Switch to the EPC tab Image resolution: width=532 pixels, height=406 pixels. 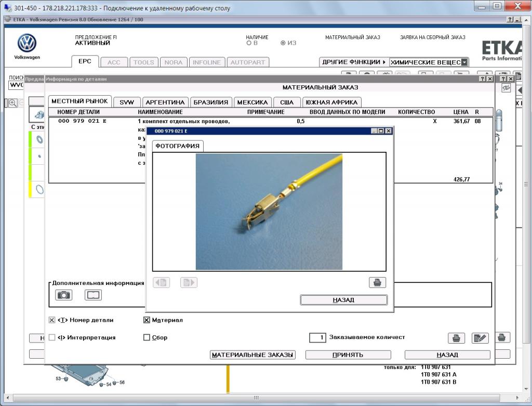[x=85, y=61]
